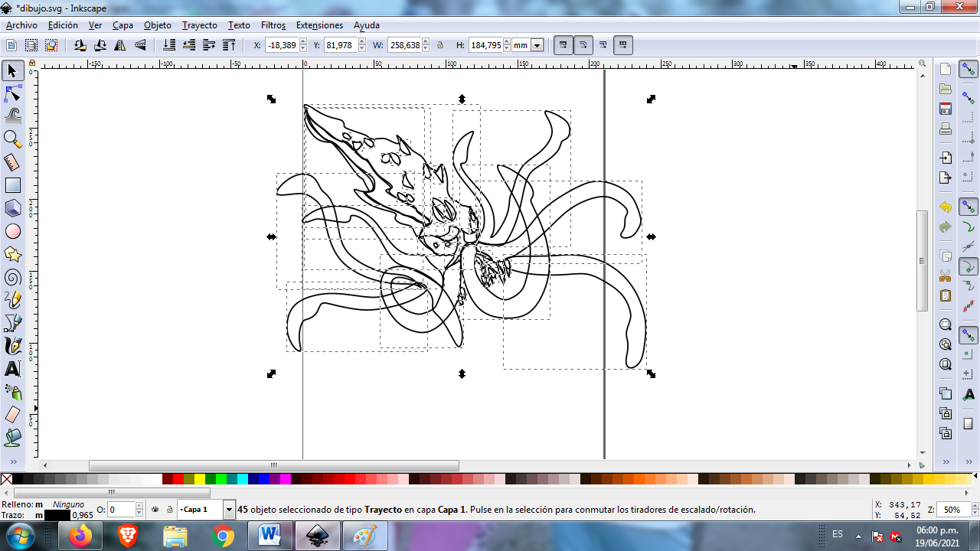Select the Bezier pen tool
This screenshot has width=980, height=551.
tap(12, 323)
